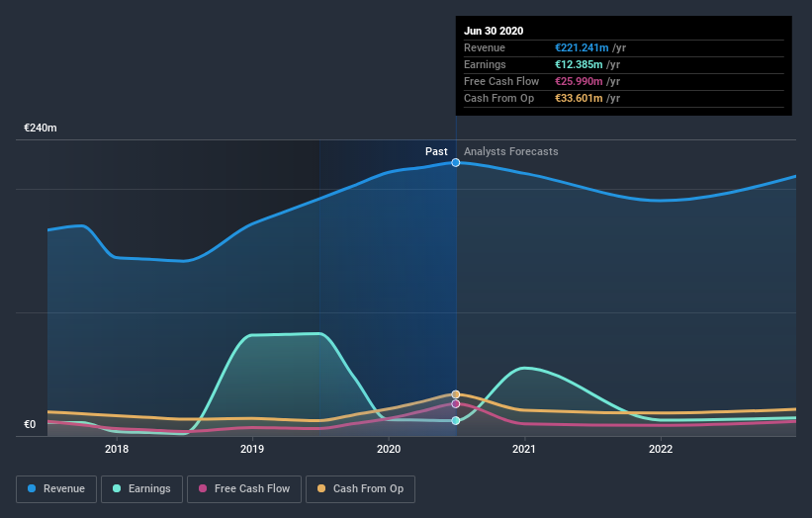
Task: Click the Jun 30 2020 tooltip date
Action: click(x=494, y=31)
